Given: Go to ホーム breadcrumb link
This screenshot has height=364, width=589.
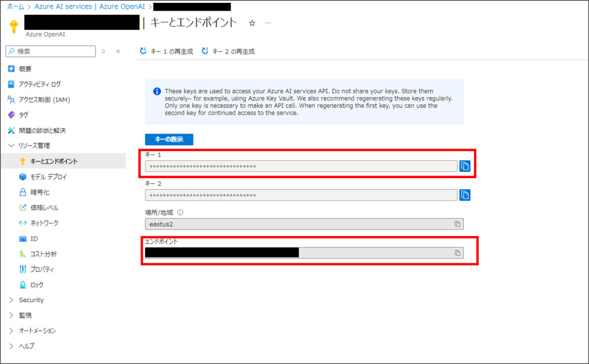Looking at the screenshot, I should (15, 6).
